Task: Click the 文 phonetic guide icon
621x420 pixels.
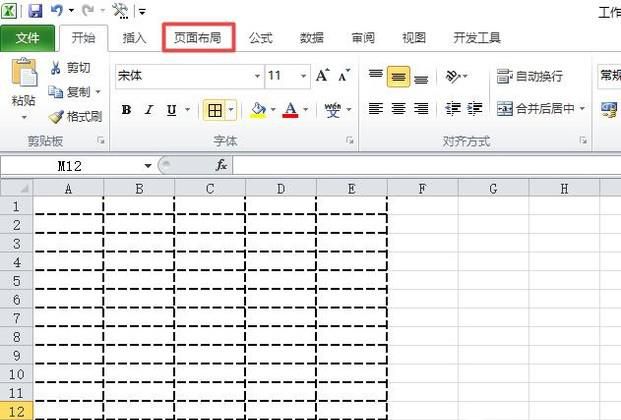Action: tap(333, 109)
